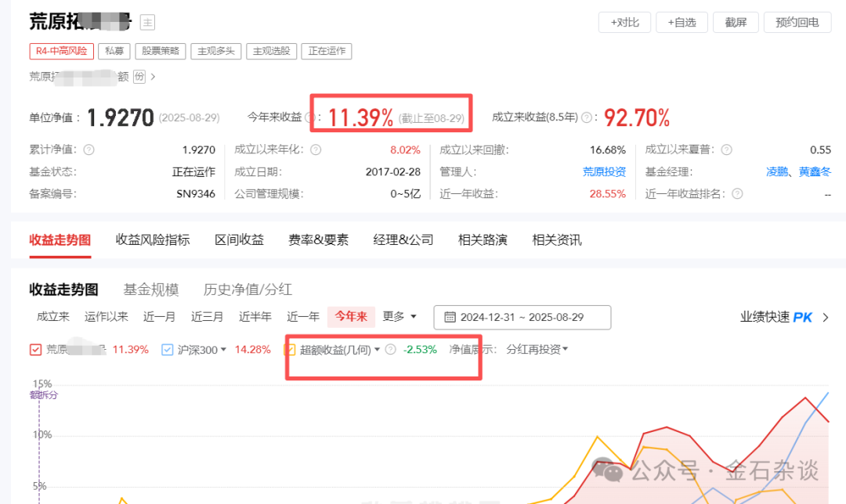
Task: Click the 预约回电 button
Action: click(x=797, y=22)
